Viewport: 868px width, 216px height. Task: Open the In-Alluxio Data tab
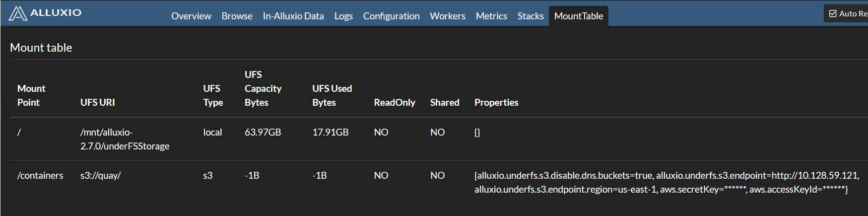(x=293, y=16)
